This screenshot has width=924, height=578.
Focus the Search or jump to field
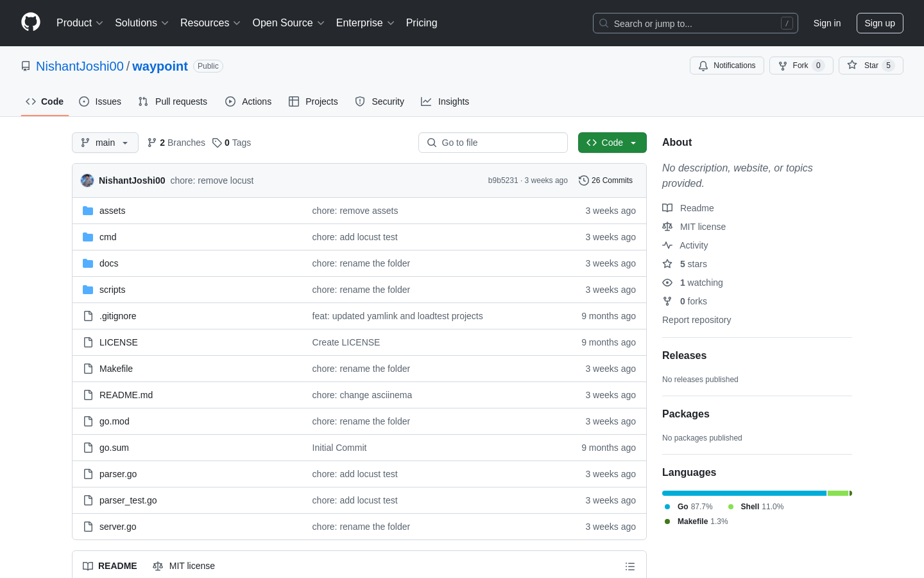(x=696, y=23)
